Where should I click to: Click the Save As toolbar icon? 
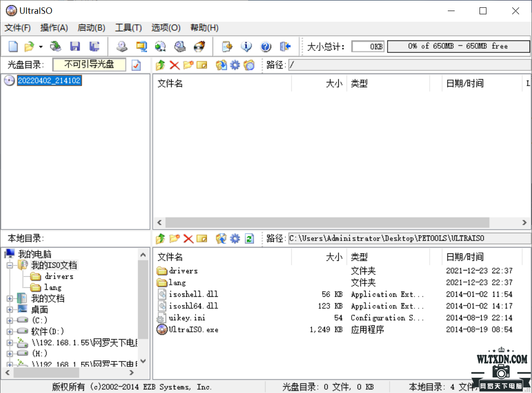[x=94, y=46]
